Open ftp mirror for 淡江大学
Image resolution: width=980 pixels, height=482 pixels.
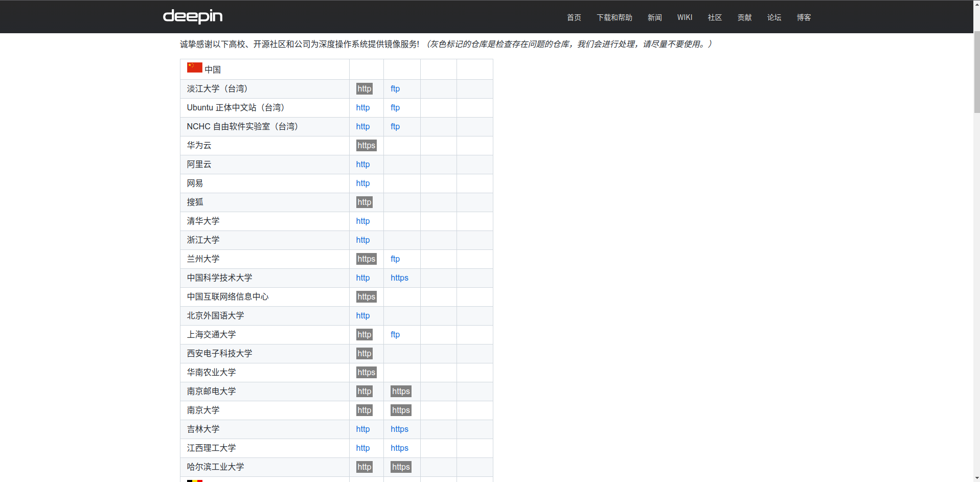[x=395, y=89]
